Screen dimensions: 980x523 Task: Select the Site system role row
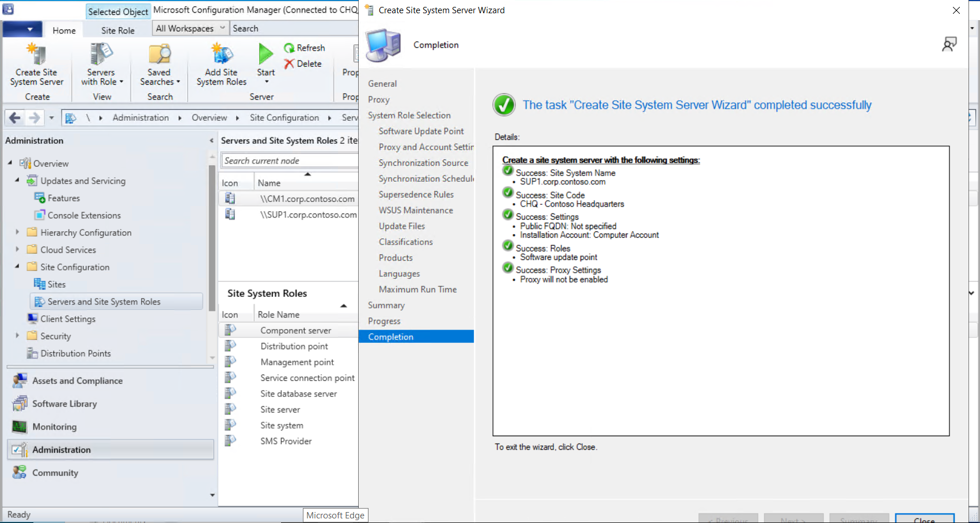click(288, 425)
